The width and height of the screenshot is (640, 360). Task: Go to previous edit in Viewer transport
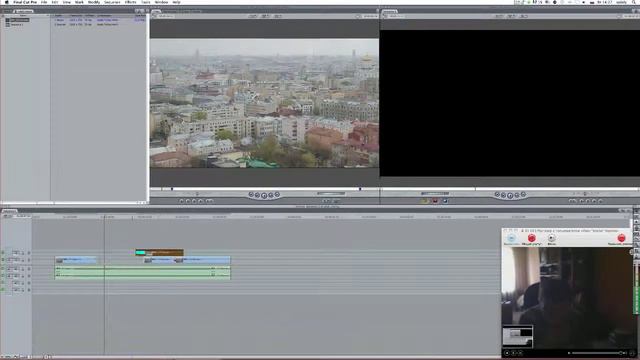click(x=251, y=195)
